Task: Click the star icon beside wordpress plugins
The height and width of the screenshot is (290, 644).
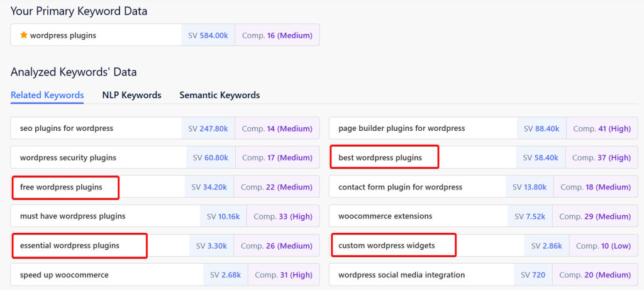Action: pyautogui.click(x=24, y=35)
